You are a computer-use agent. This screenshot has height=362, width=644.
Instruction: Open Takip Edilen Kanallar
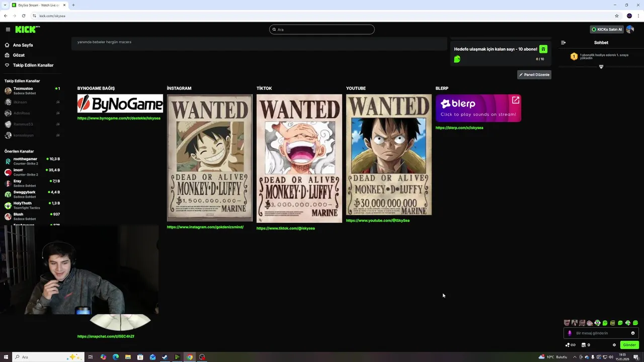click(x=33, y=65)
